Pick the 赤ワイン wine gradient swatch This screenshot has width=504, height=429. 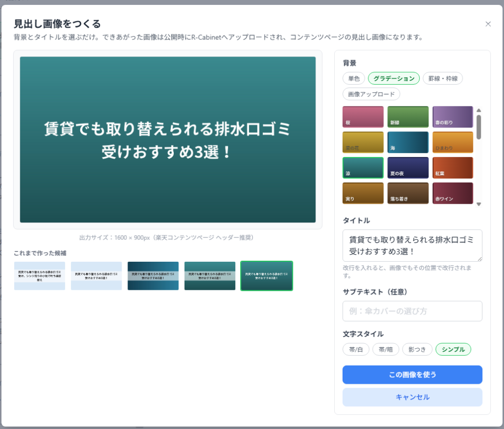coord(453,193)
